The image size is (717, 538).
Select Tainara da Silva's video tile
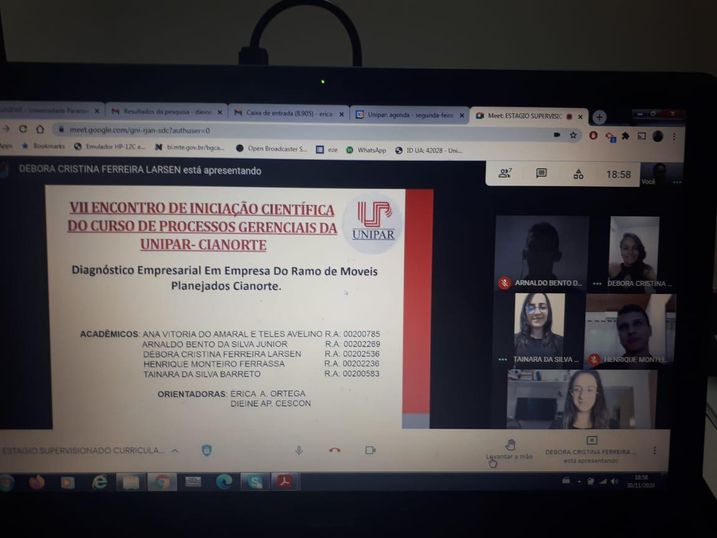(x=539, y=329)
